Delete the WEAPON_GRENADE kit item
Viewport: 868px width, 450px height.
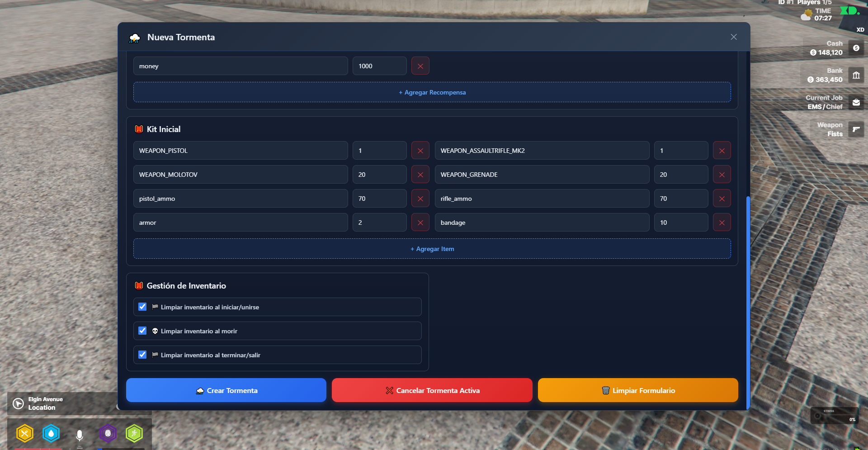coord(722,175)
